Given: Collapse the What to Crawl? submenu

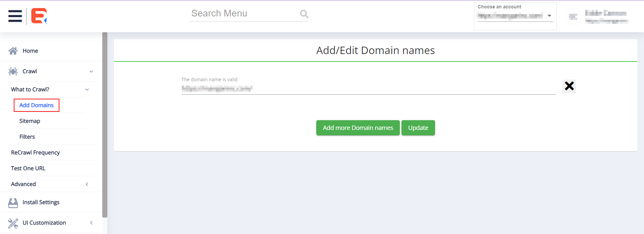Looking at the screenshot, I should point(87,90).
